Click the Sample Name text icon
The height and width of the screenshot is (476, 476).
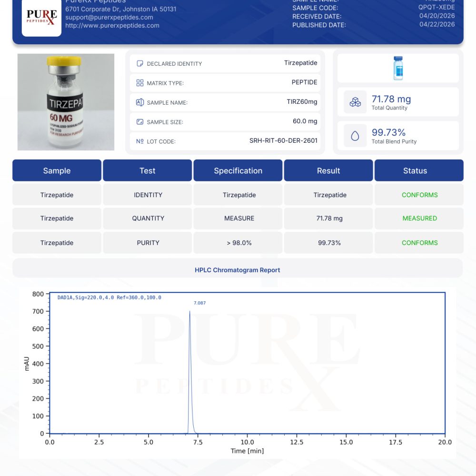139,102
